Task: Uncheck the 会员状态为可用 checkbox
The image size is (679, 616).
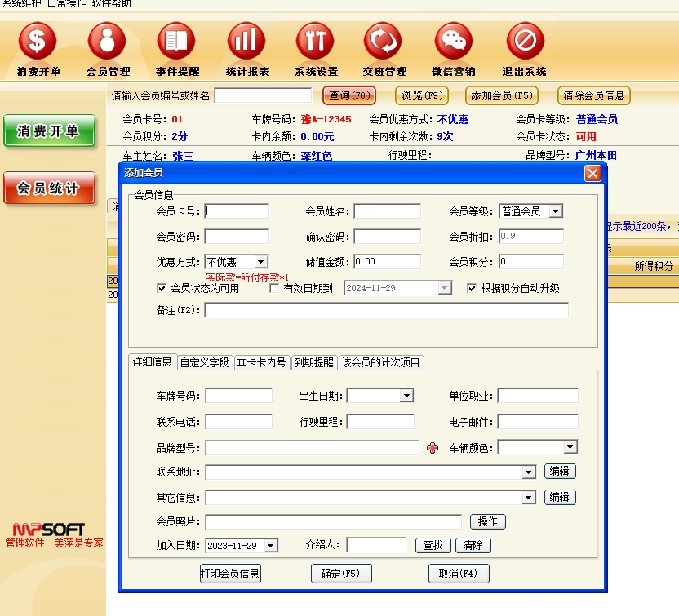Action: tap(162, 288)
